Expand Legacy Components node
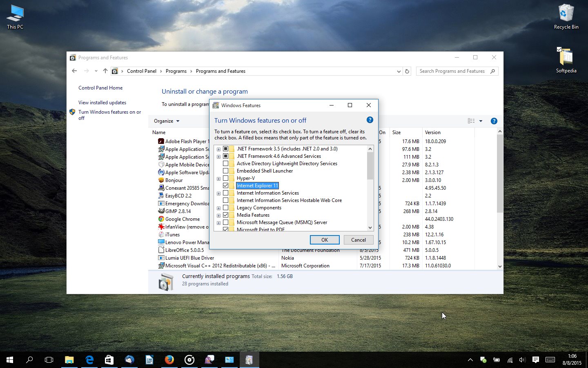Screen dimensions: 588x368 point(218,208)
